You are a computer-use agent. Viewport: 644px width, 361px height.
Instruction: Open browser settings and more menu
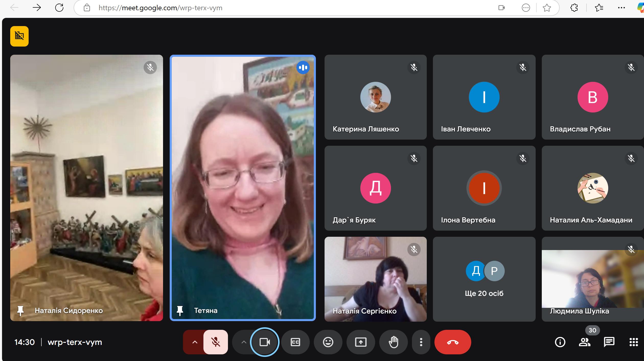(621, 8)
